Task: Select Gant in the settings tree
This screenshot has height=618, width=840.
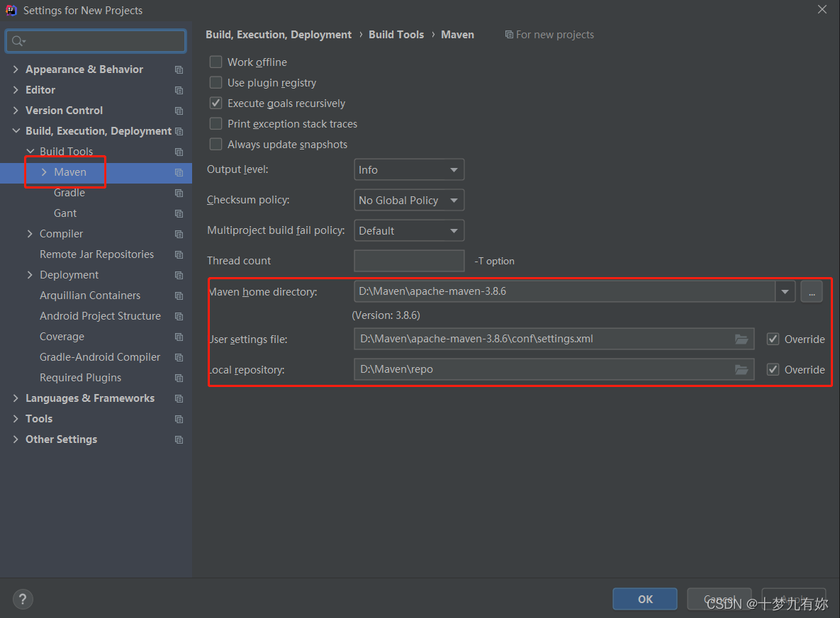Action: tap(65, 213)
